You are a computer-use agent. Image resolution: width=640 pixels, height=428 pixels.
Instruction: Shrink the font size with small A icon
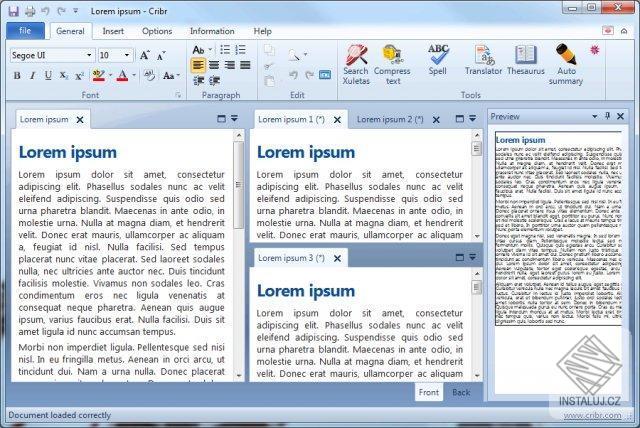pos(161,55)
